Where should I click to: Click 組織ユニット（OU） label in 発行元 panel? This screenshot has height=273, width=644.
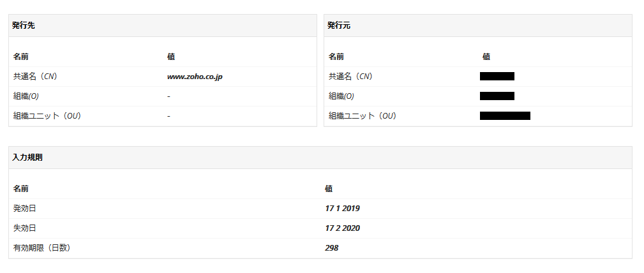point(362,116)
